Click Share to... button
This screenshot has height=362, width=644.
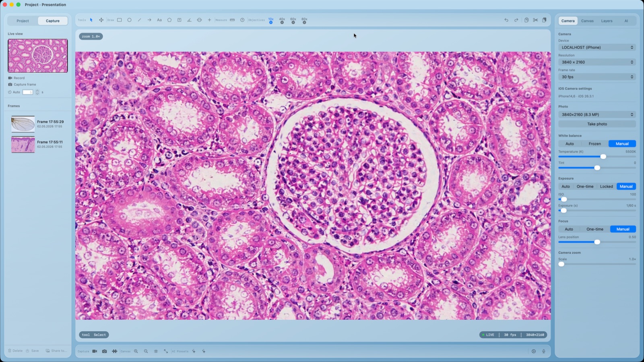(x=56, y=351)
